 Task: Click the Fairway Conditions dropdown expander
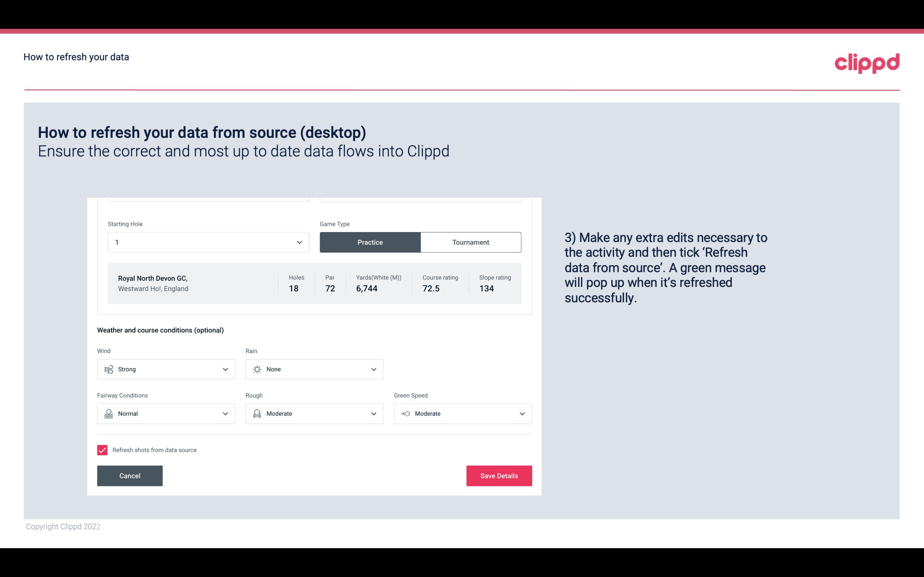click(226, 414)
